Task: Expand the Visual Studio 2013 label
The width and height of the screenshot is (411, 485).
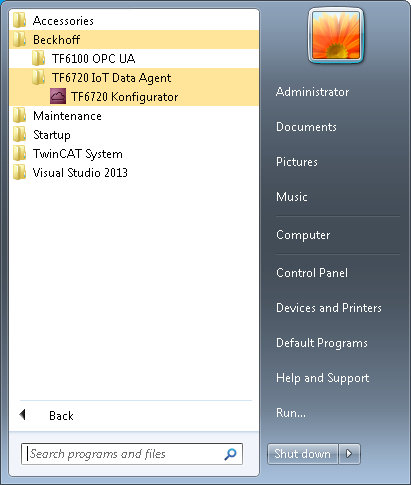Action: (x=80, y=173)
